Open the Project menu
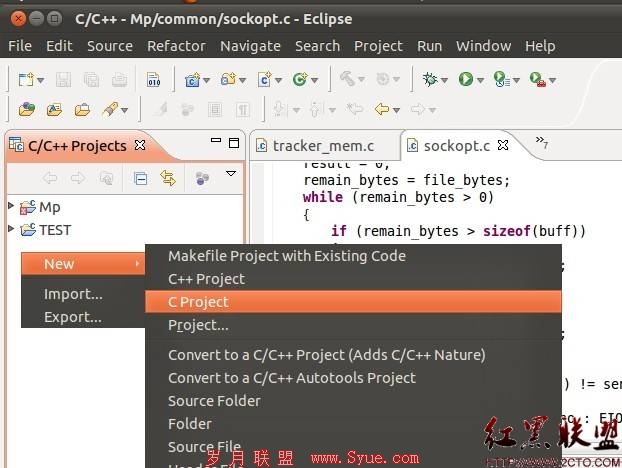622x468 pixels. pos(378,46)
